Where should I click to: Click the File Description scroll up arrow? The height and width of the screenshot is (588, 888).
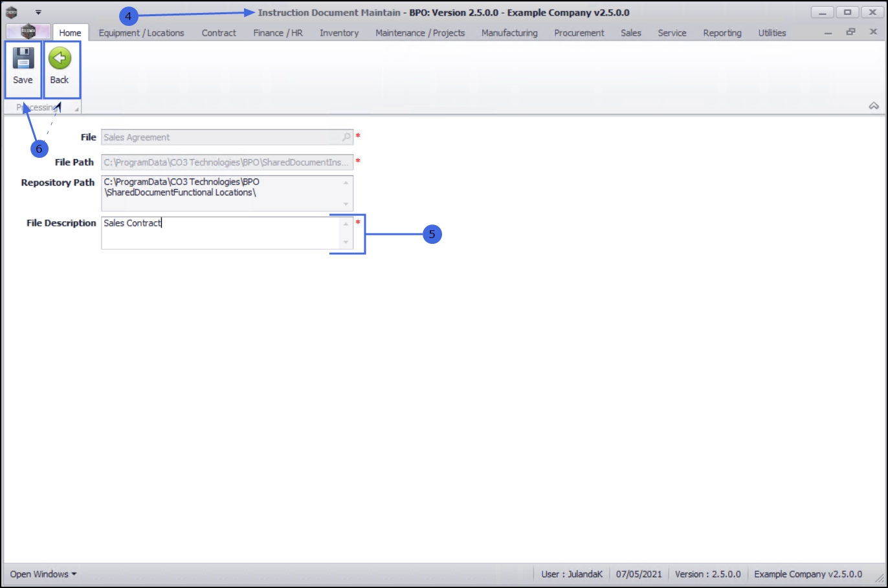346,224
